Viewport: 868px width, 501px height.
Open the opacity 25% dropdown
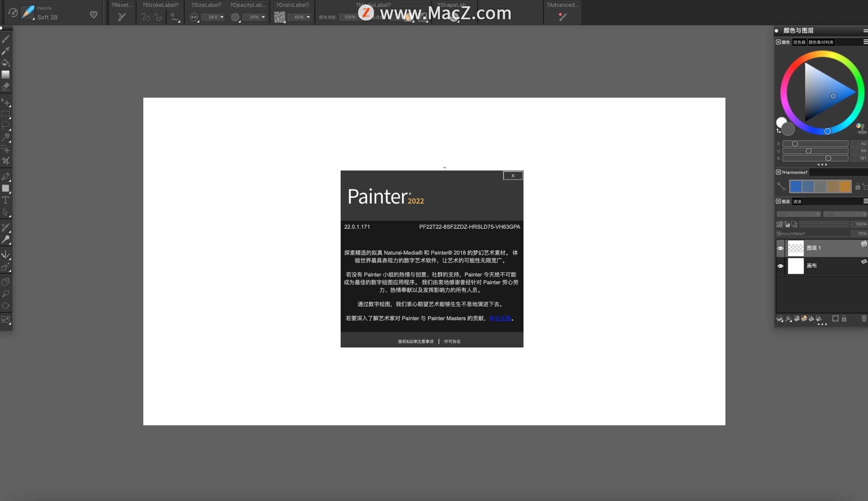(263, 17)
